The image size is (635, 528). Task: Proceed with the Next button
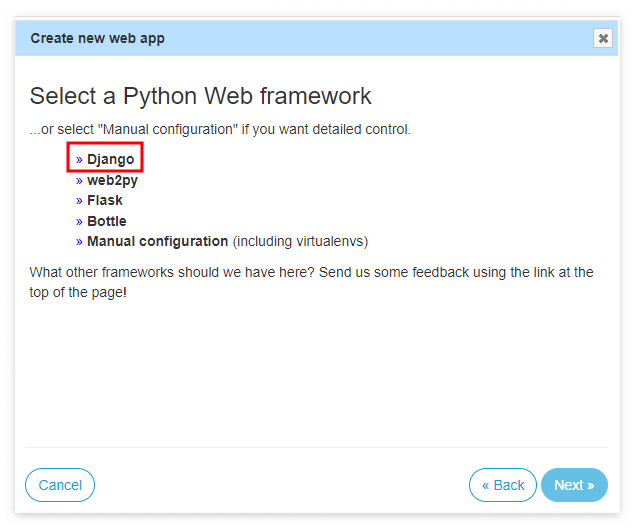574,485
